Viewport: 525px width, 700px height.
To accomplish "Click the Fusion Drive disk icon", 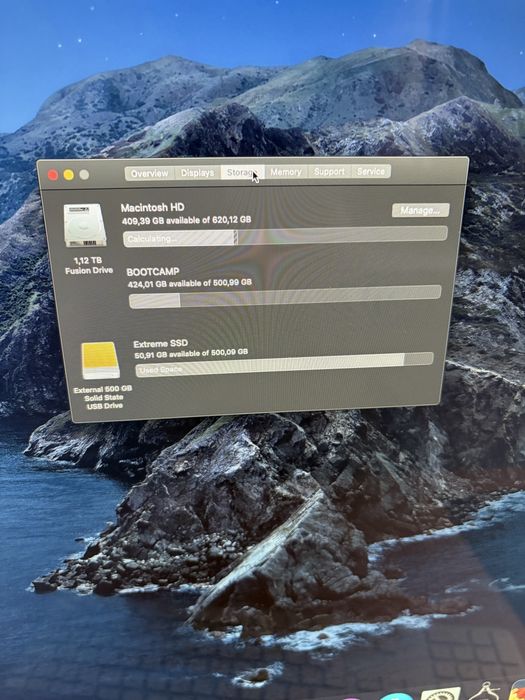I will click(85, 225).
